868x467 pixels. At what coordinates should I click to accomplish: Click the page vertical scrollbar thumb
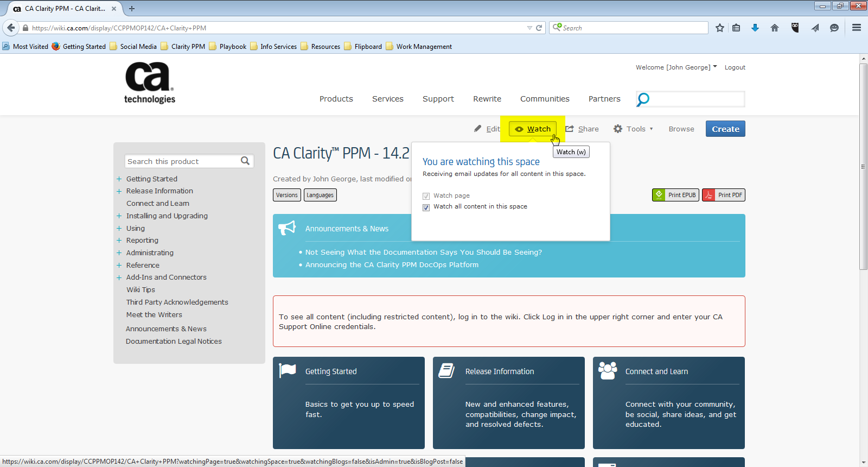[x=863, y=167]
